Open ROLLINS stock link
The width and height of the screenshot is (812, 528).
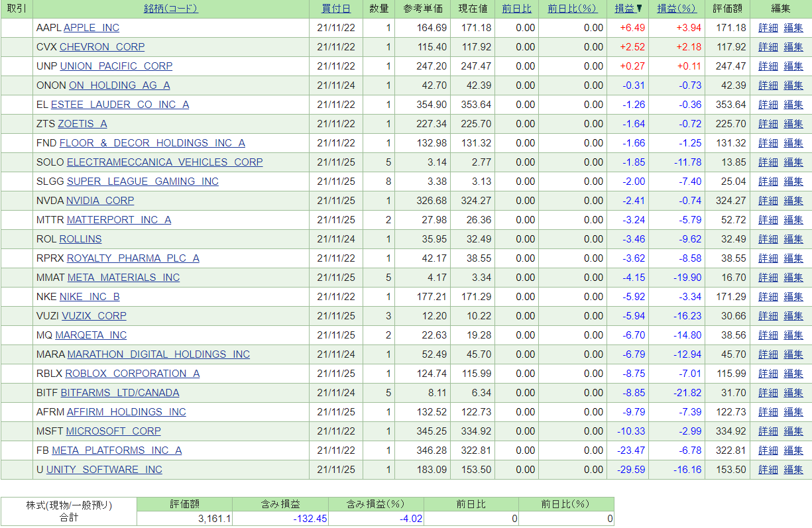tap(80, 239)
